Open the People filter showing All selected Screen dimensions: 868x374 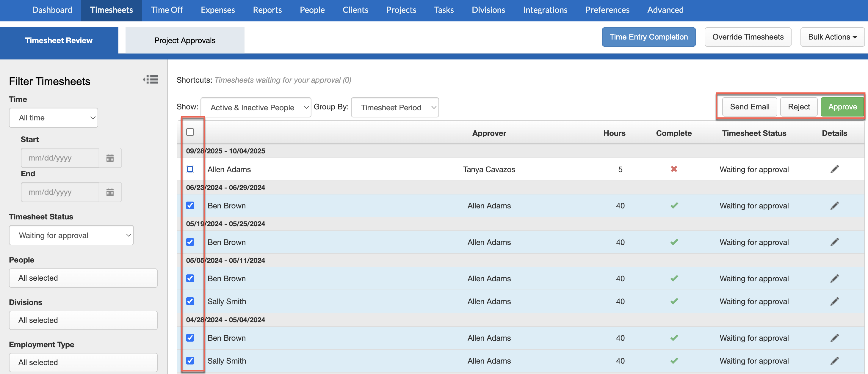(x=83, y=278)
